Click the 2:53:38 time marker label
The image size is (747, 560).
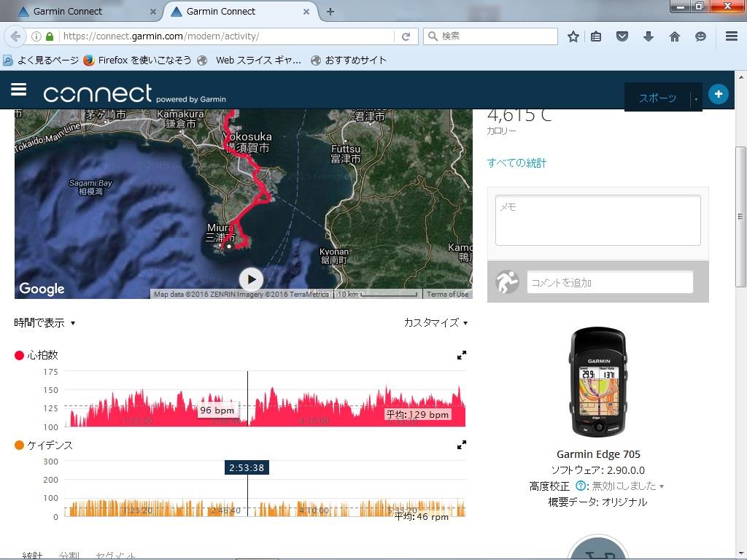tap(247, 467)
